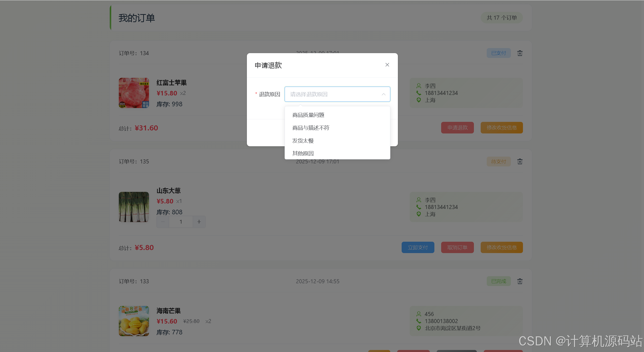This screenshot has width=644, height=352.
Task: Delete order 134 with trash icon
Action: 520,53
